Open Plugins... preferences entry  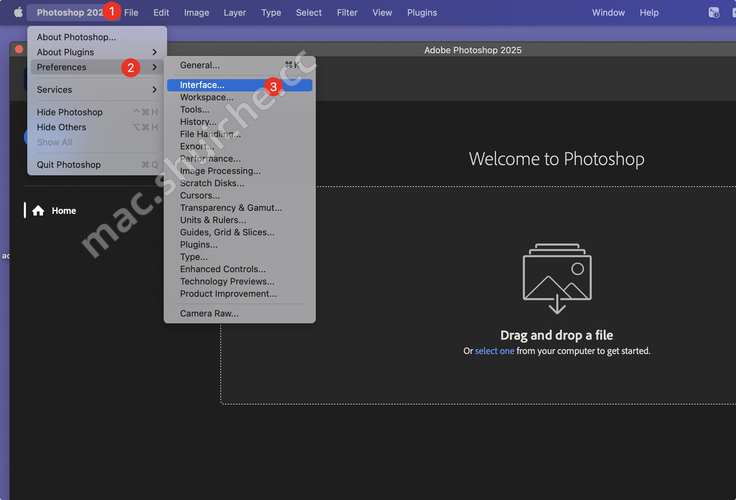(239, 245)
